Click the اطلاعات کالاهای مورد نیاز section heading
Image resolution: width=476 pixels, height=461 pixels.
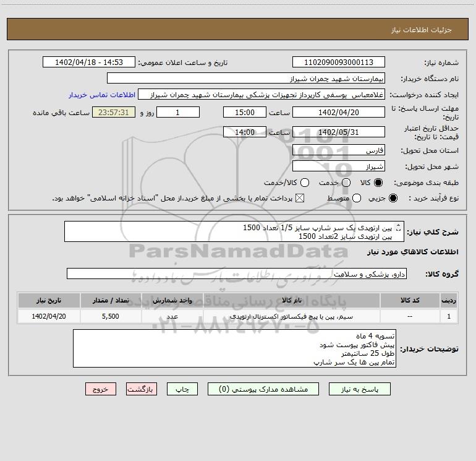(413, 252)
